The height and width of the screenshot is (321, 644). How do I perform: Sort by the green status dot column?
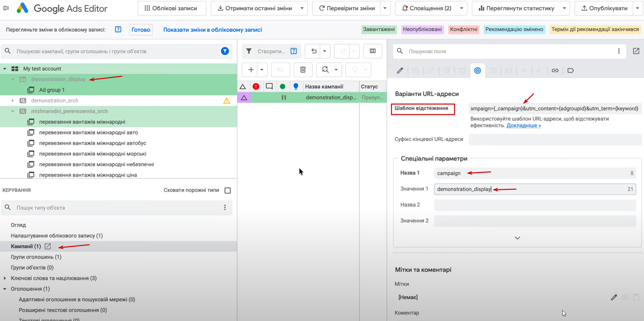point(282,87)
